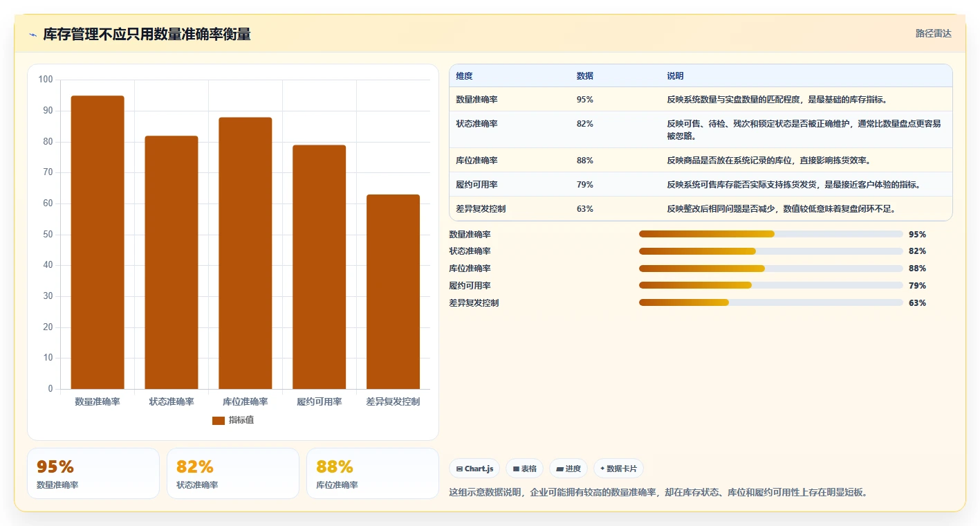Open the 82% 状态准确率 data card
The width and height of the screenshot is (980, 526).
[x=233, y=473]
